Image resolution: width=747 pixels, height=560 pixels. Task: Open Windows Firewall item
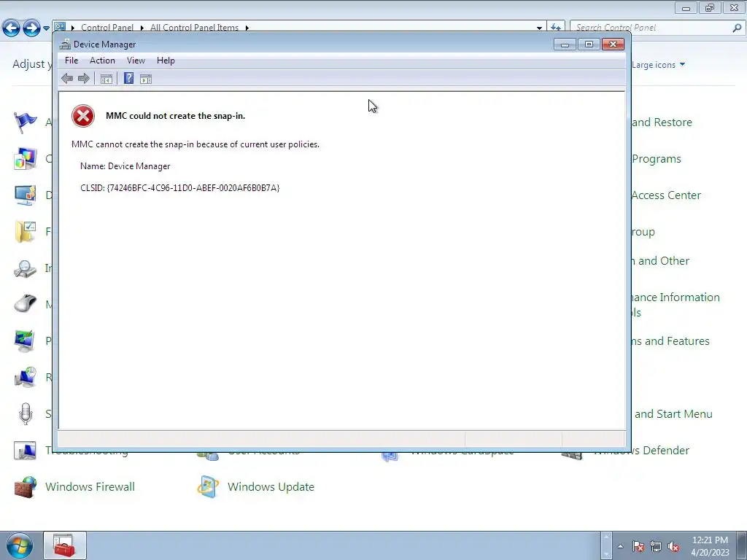click(90, 486)
